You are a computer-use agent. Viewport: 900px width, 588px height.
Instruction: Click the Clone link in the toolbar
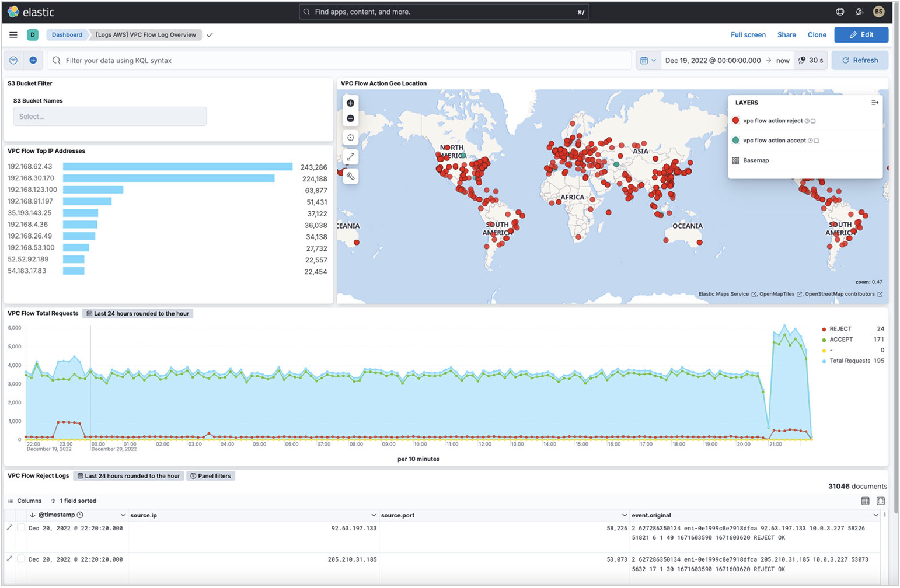tap(817, 34)
